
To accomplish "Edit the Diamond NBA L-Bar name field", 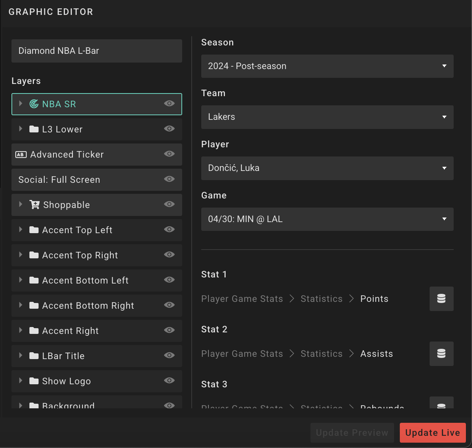I will (x=97, y=51).
